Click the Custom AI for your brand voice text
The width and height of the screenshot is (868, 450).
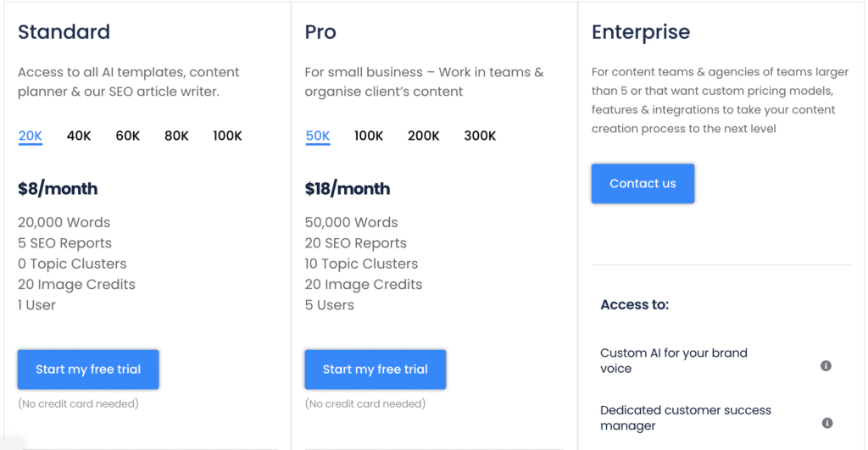coord(674,360)
